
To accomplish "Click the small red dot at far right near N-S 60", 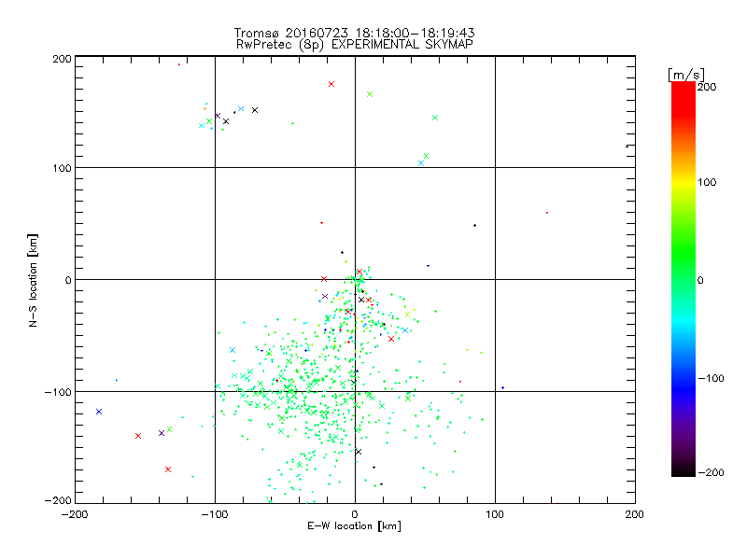I will tap(547, 213).
